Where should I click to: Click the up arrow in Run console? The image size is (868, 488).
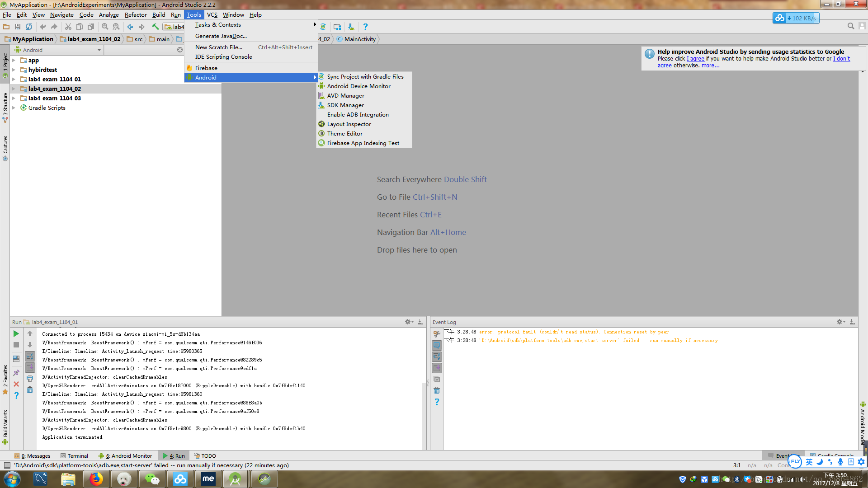(30, 333)
